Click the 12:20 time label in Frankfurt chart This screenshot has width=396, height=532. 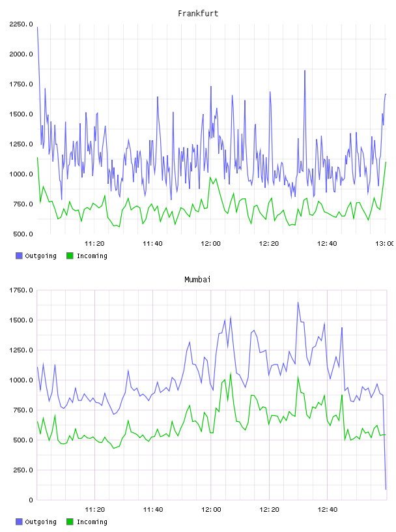pos(269,244)
